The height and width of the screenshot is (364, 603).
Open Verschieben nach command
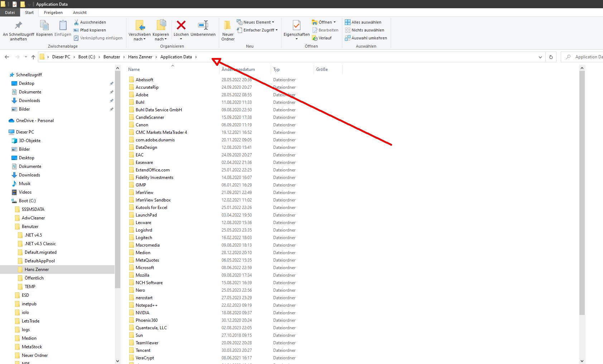click(x=140, y=30)
